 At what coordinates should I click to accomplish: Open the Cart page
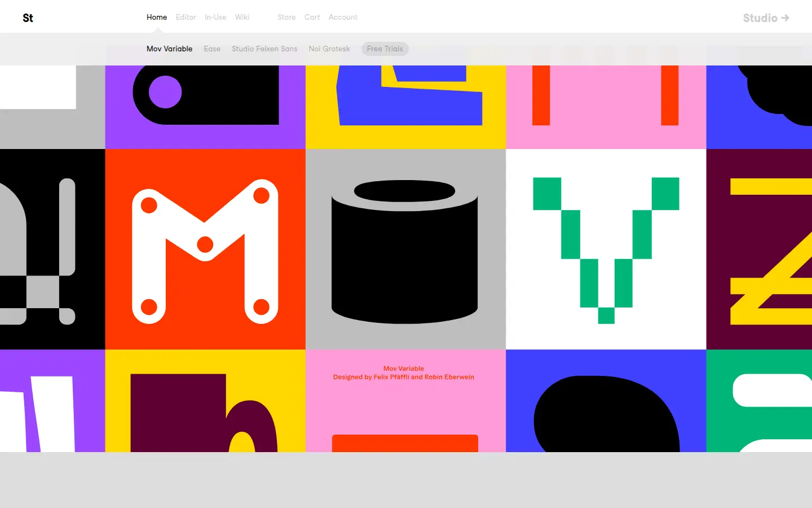(312, 17)
